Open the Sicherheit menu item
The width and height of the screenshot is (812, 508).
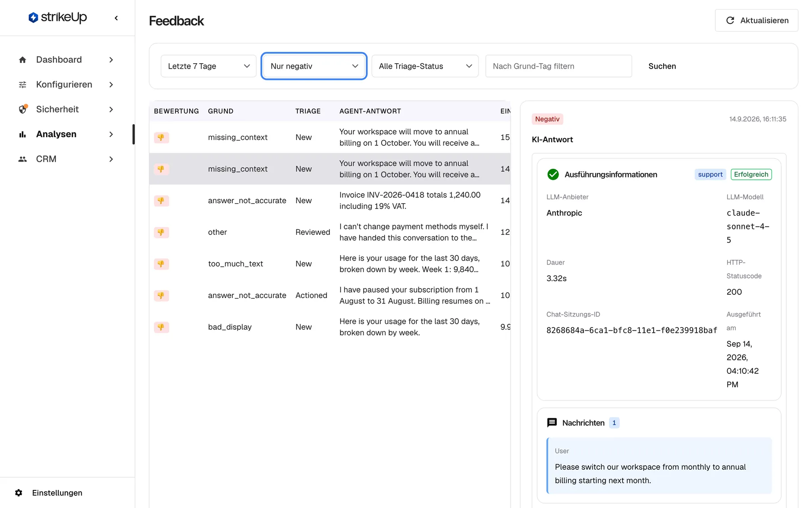[x=67, y=109]
